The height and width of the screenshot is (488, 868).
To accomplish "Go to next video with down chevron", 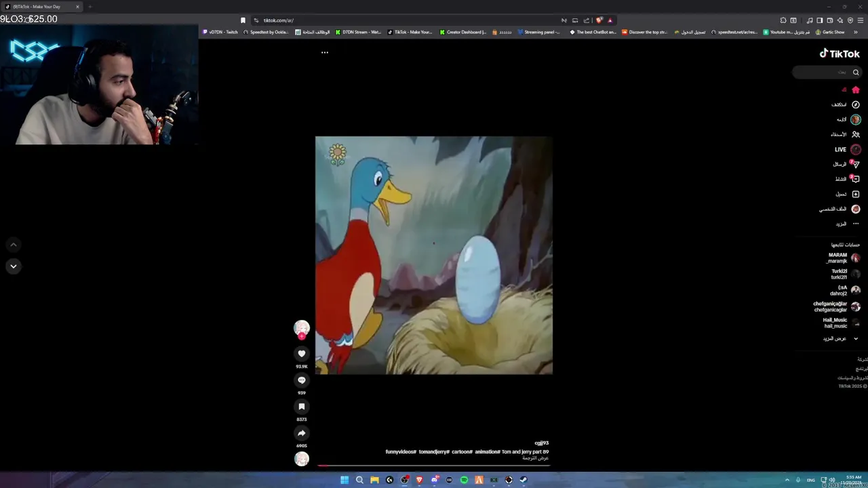I will 13,266.
